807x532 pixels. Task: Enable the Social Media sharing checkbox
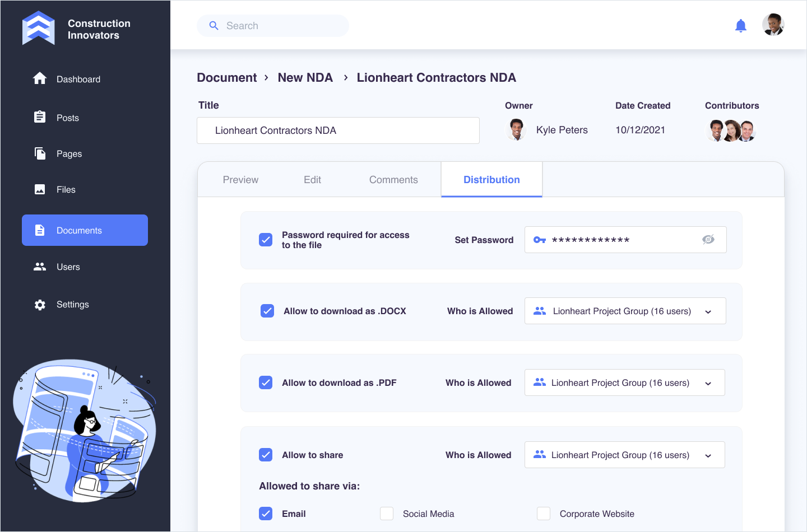pyautogui.click(x=387, y=514)
